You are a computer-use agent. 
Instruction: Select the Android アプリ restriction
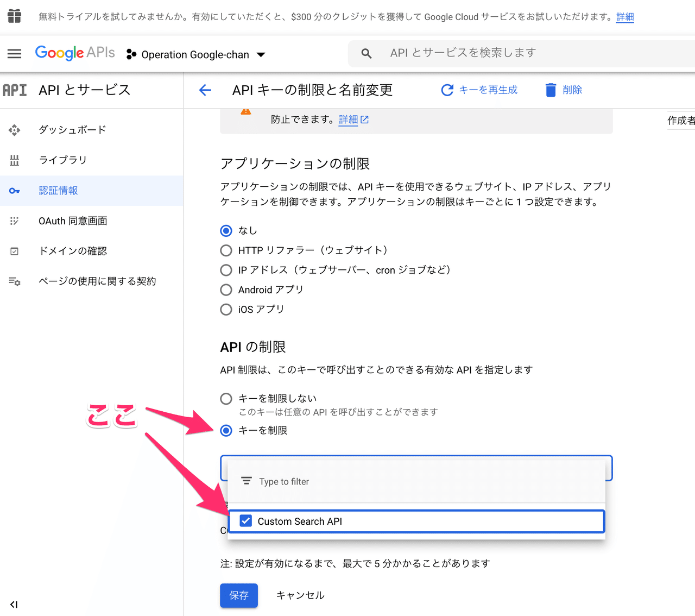tap(226, 290)
